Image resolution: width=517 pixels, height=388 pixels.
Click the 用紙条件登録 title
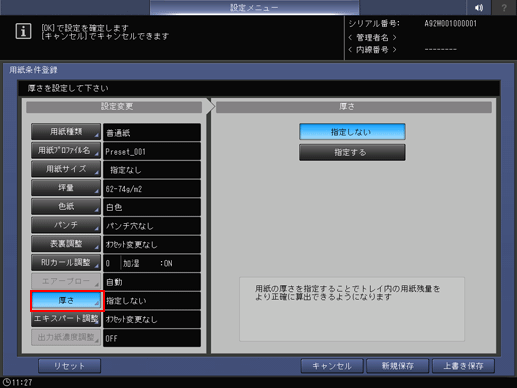pyautogui.click(x=33, y=70)
